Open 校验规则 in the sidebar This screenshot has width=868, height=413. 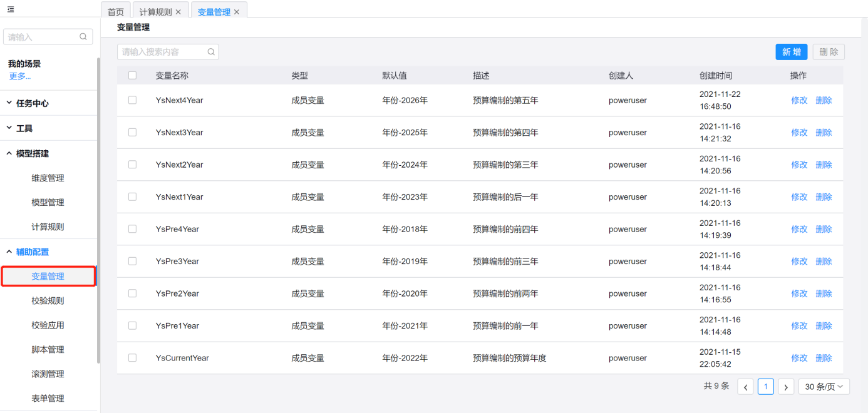pos(48,301)
